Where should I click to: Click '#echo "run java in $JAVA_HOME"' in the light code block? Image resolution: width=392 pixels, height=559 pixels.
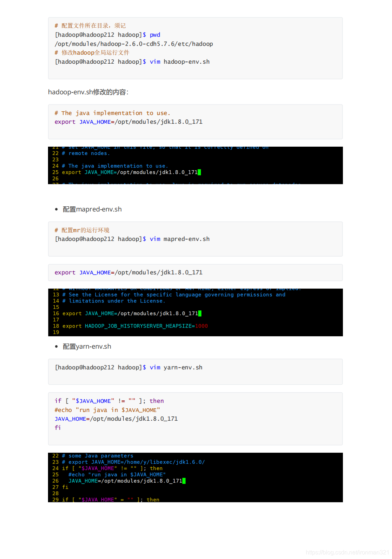[107, 410]
